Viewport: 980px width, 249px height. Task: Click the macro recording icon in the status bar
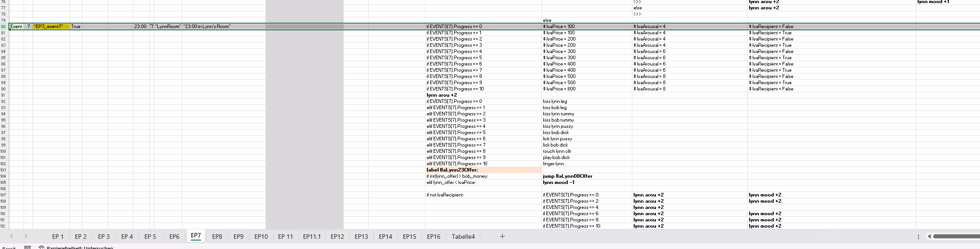coord(28,247)
